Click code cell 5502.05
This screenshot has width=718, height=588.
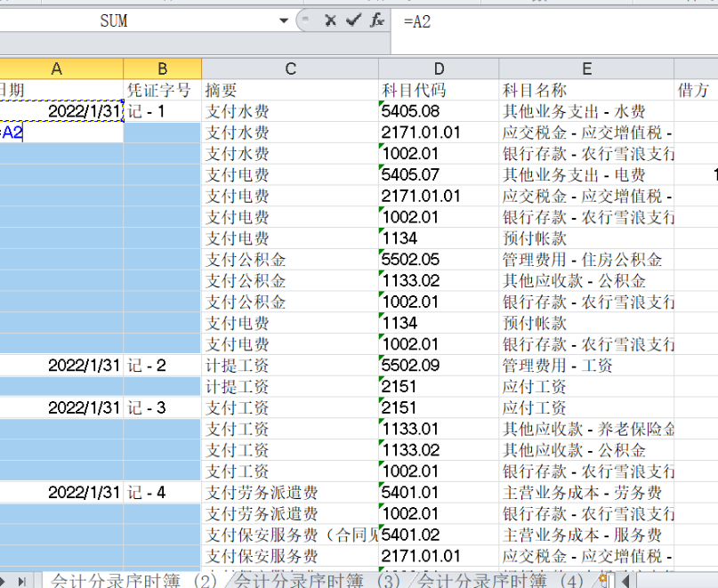click(x=439, y=259)
